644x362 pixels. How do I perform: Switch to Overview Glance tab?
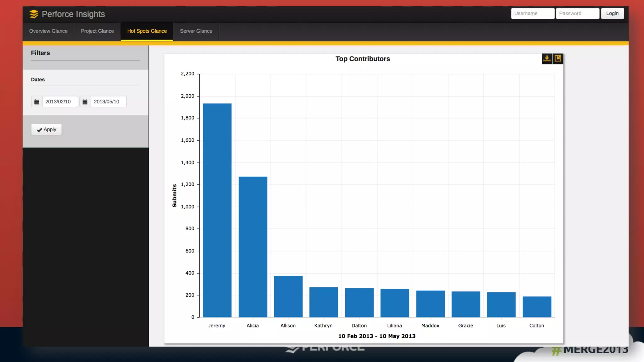click(48, 31)
